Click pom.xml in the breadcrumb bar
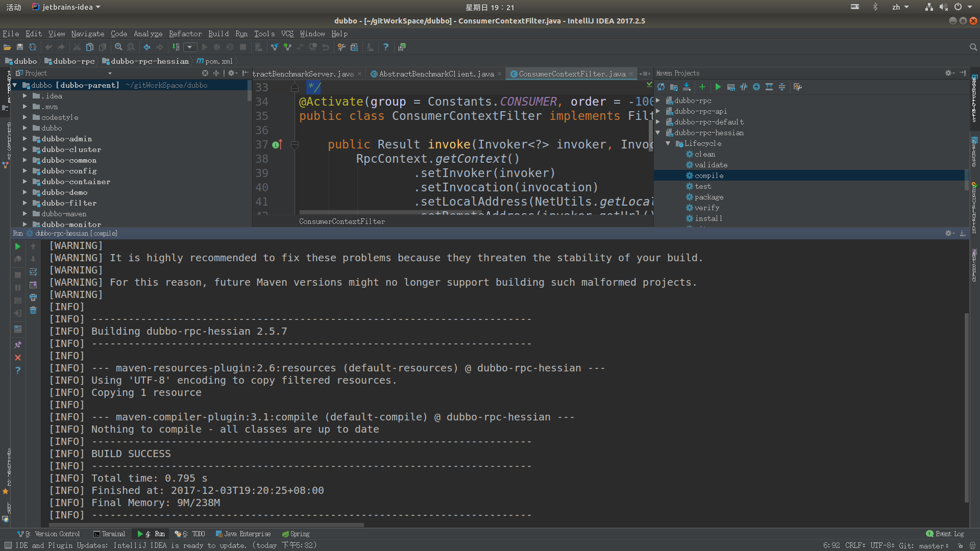Viewport: 980px width, 551px height. [214, 61]
